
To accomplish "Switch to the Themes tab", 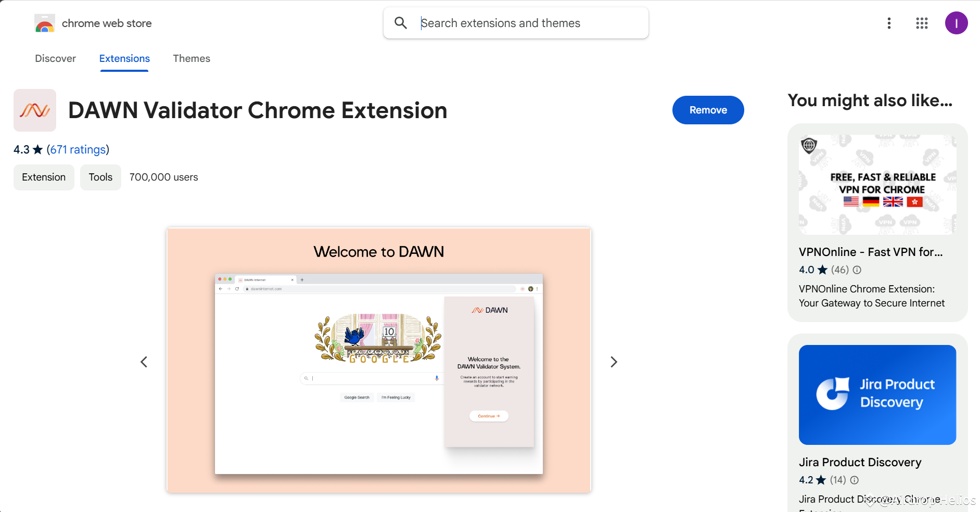I will (x=192, y=58).
